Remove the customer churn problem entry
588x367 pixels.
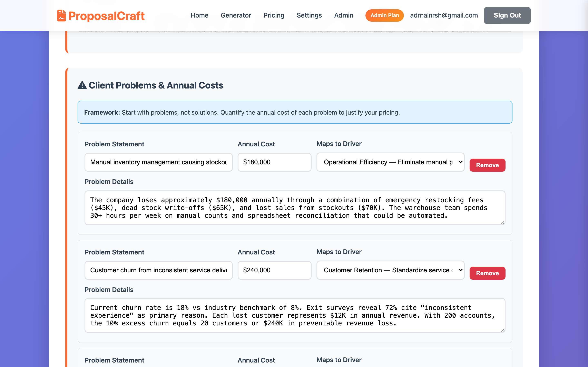click(487, 273)
